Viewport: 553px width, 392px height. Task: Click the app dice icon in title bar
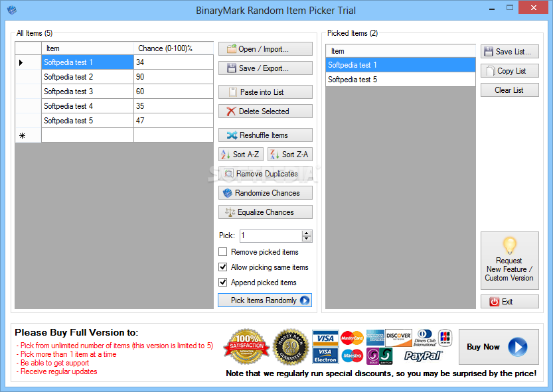point(12,10)
